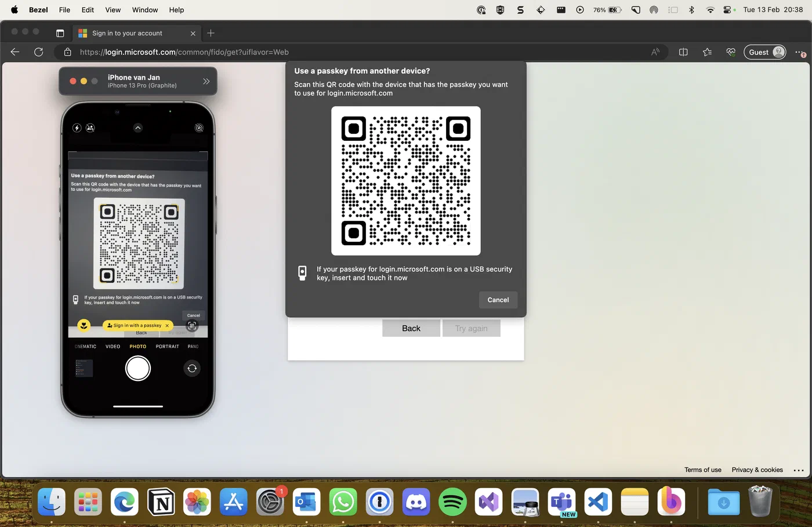The height and width of the screenshot is (527, 812).
Task: Open Visual Studio Code from Dock
Action: (598, 501)
